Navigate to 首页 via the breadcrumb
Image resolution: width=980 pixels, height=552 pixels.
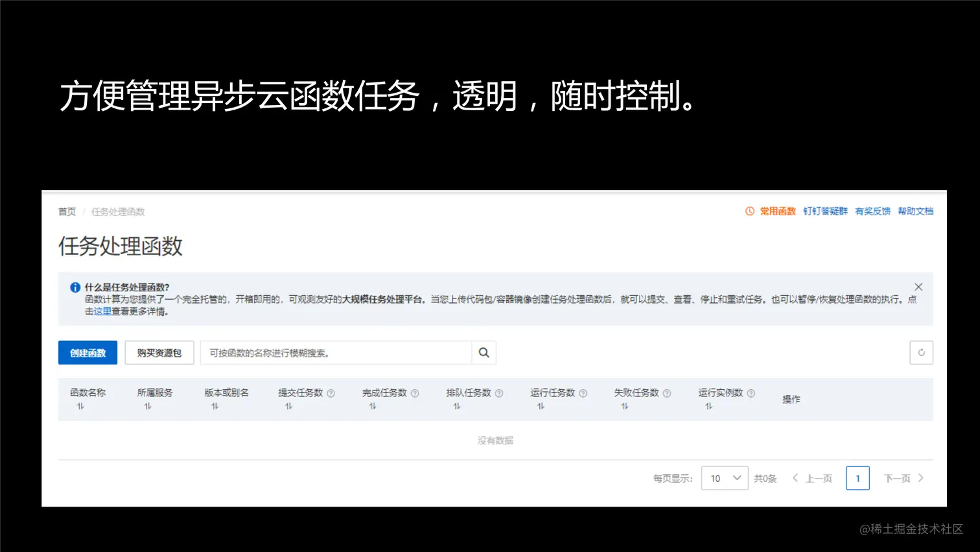click(66, 211)
